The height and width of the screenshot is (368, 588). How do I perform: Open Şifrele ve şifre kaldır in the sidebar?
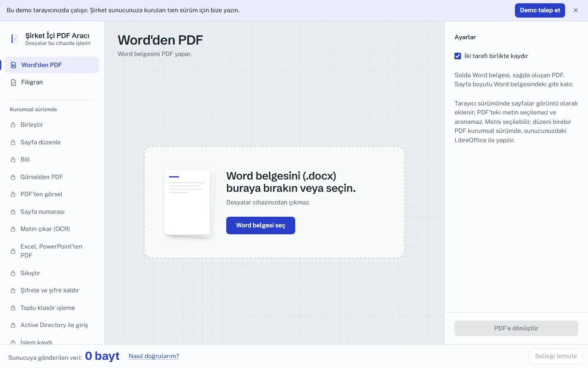click(52, 290)
